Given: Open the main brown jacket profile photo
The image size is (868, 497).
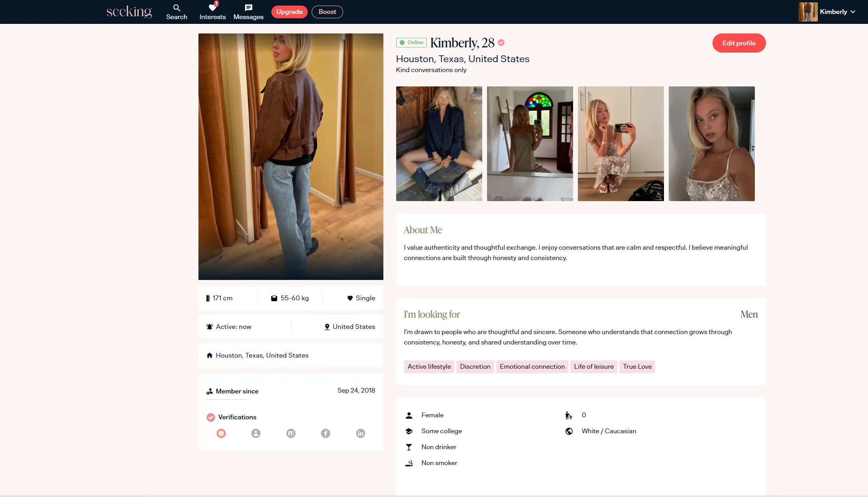Looking at the screenshot, I should click(291, 157).
